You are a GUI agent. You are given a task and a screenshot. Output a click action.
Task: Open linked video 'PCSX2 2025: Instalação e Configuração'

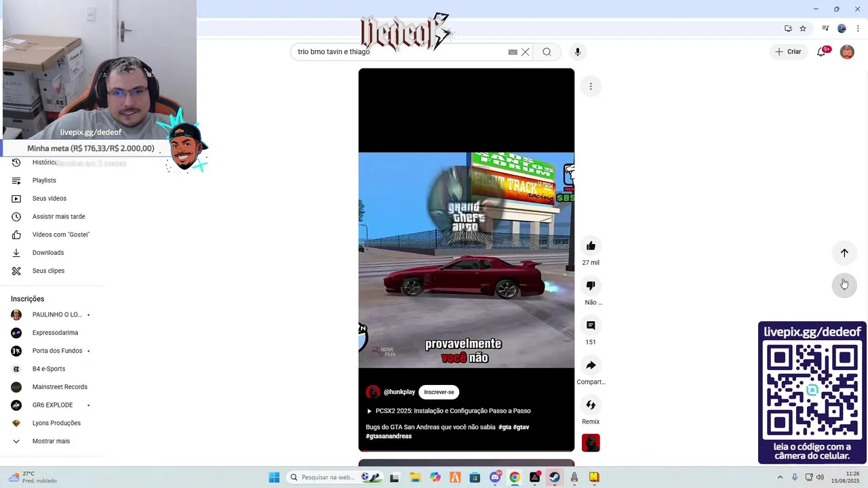[448, 411]
